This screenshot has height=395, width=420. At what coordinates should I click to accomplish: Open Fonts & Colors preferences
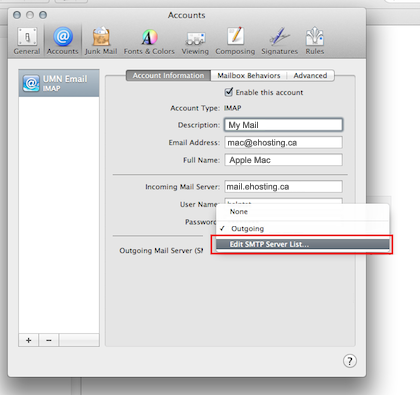(149, 41)
